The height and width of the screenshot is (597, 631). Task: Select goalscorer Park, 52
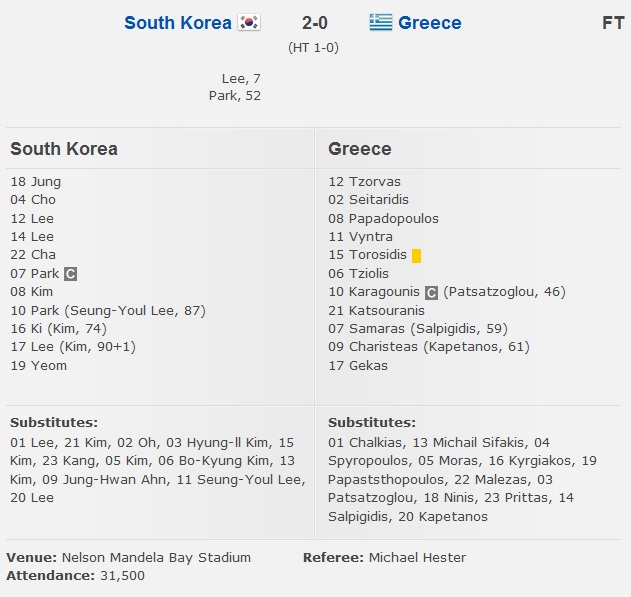pos(235,96)
